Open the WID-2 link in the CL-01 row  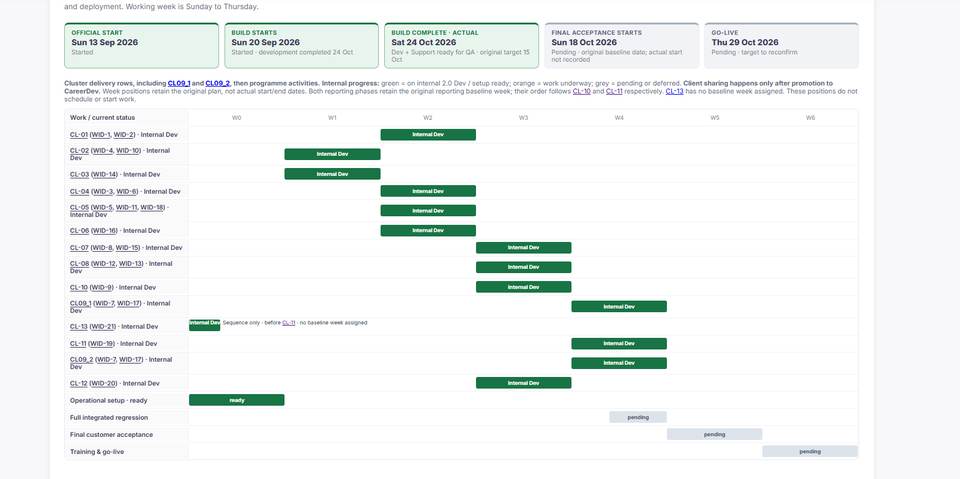pos(124,135)
